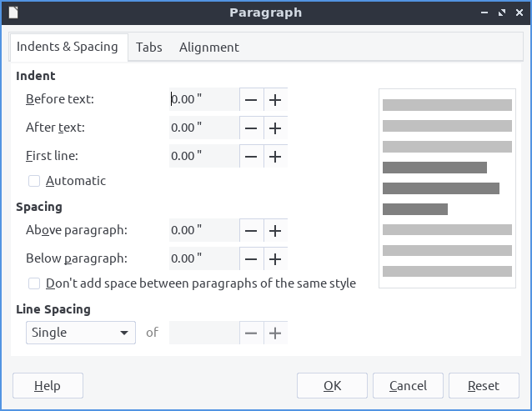This screenshot has height=411, width=532.
Task: Increase the Before text indent value
Action: pyautogui.click(x=275, y=100)
